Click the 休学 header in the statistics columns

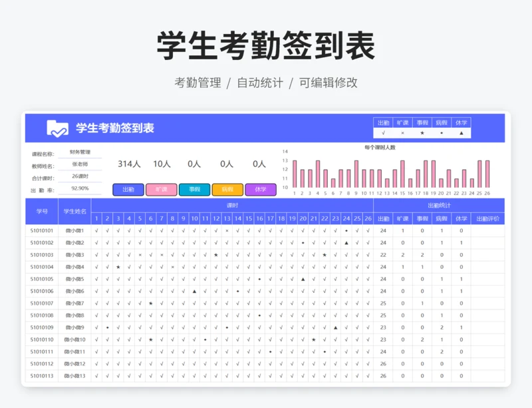[x=461, y=218]
